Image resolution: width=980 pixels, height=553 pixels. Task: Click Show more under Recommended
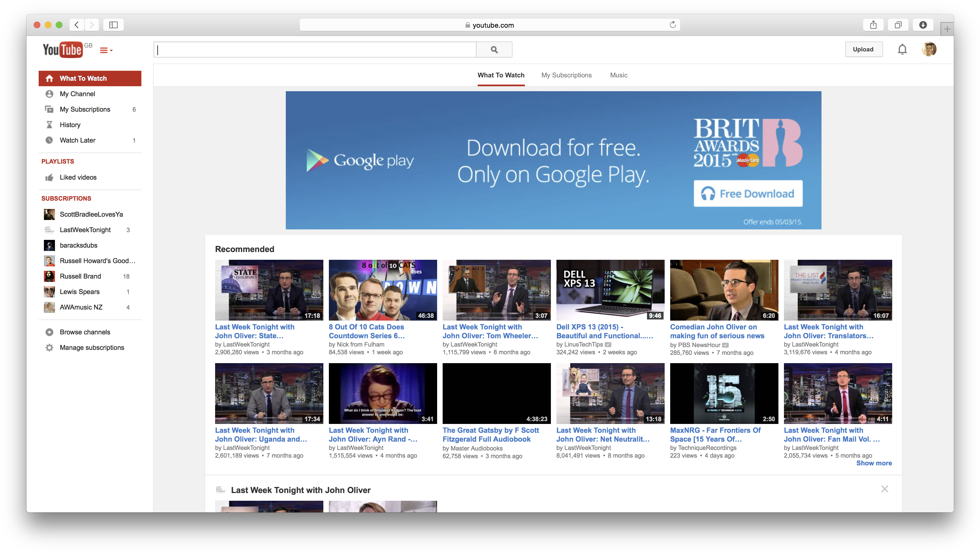[x=874, y=463]
